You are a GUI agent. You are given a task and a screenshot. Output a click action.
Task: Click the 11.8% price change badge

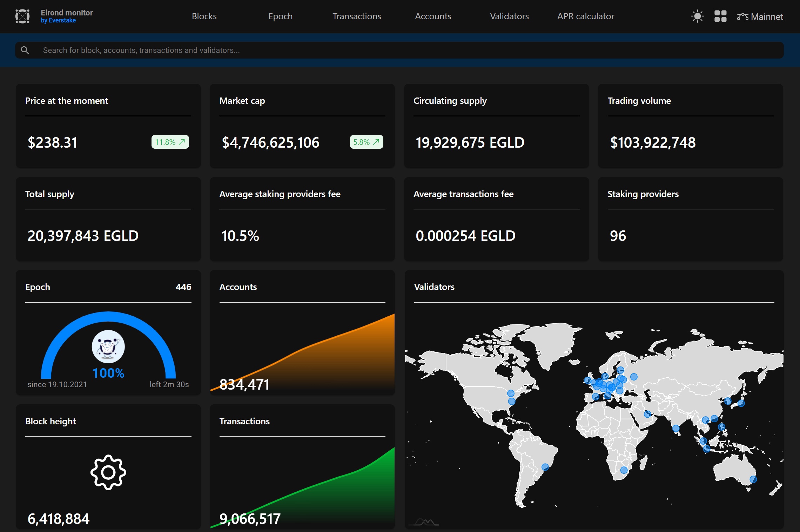tap(170, 142)
